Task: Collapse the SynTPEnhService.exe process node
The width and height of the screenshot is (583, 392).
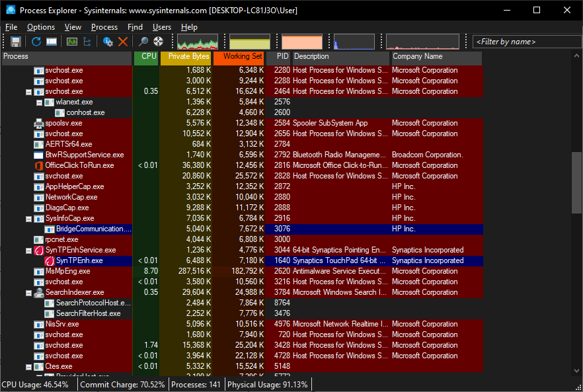Action: [x=28, y=250]
